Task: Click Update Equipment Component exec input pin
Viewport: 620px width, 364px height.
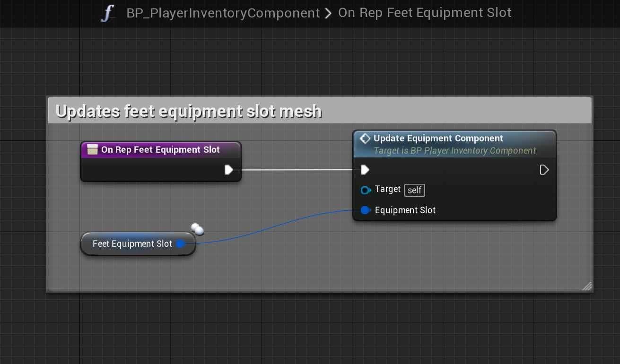Action: [365, 170]
